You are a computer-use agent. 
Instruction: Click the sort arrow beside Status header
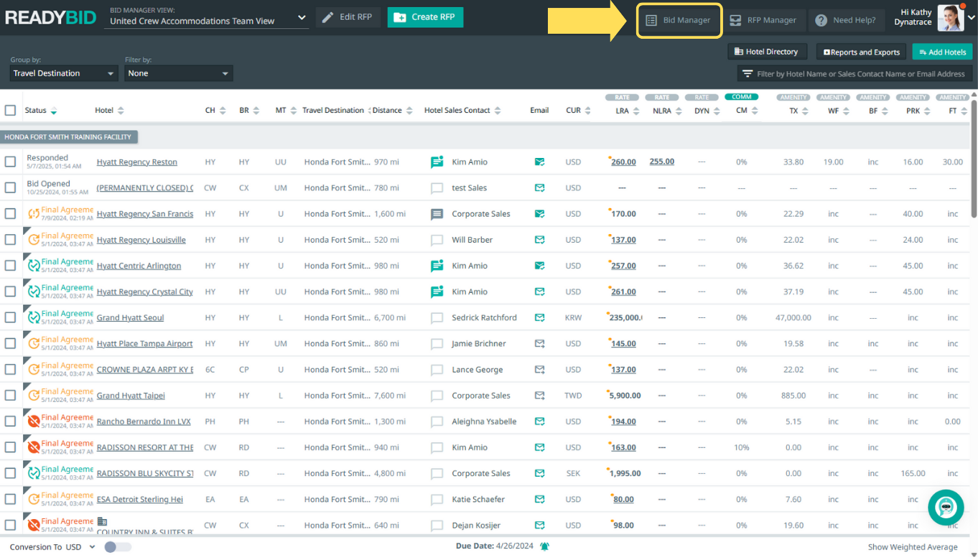click(54, 111)
